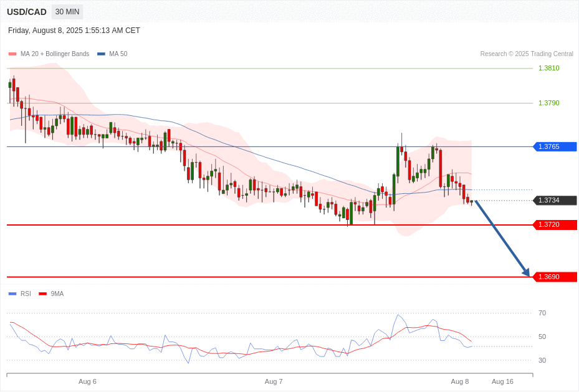Select the red 1.3690 target price tag

(555, 277)
